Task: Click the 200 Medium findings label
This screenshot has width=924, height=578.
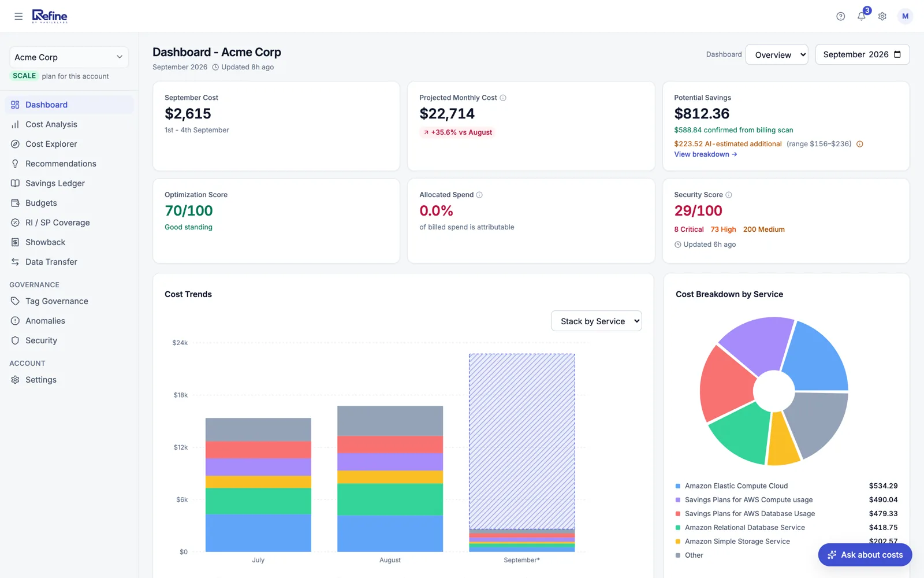Action: tap(763, 229)
